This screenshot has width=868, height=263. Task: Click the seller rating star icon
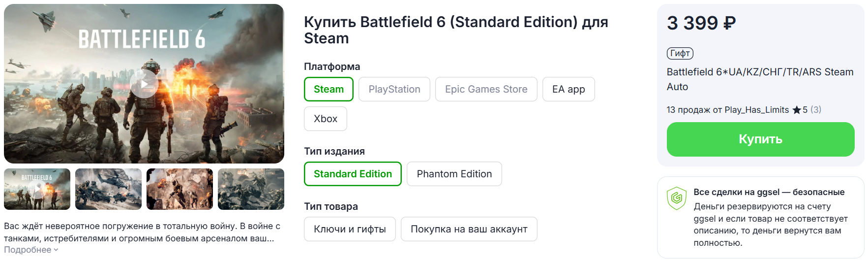click(x=797, y=110)
